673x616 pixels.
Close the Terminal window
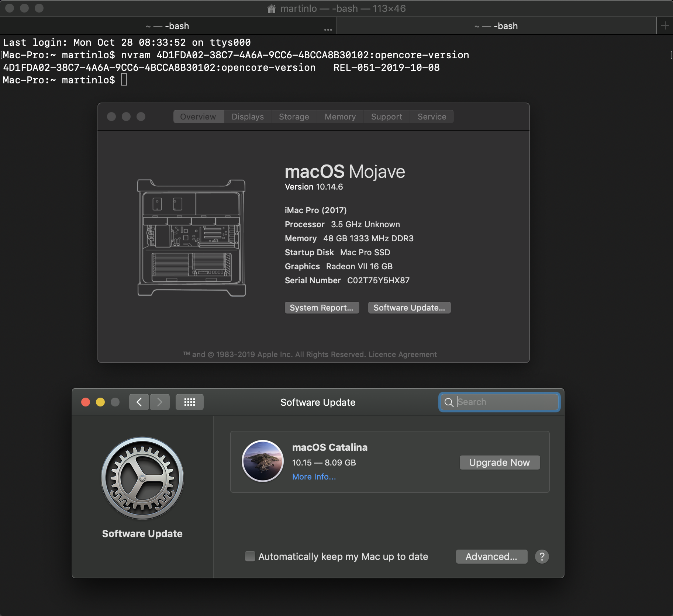tap(10, 8)
